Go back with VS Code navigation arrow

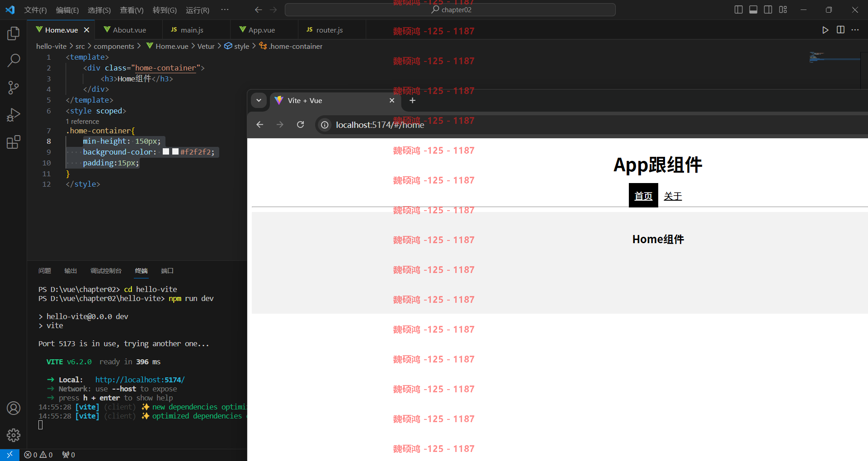pos(258,9)
